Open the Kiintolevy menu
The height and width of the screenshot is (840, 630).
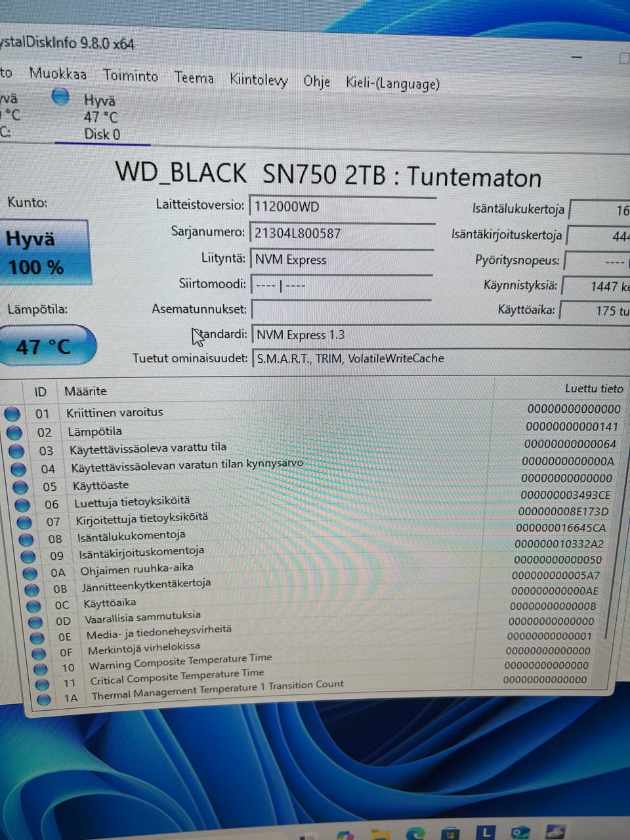(259, 80)
